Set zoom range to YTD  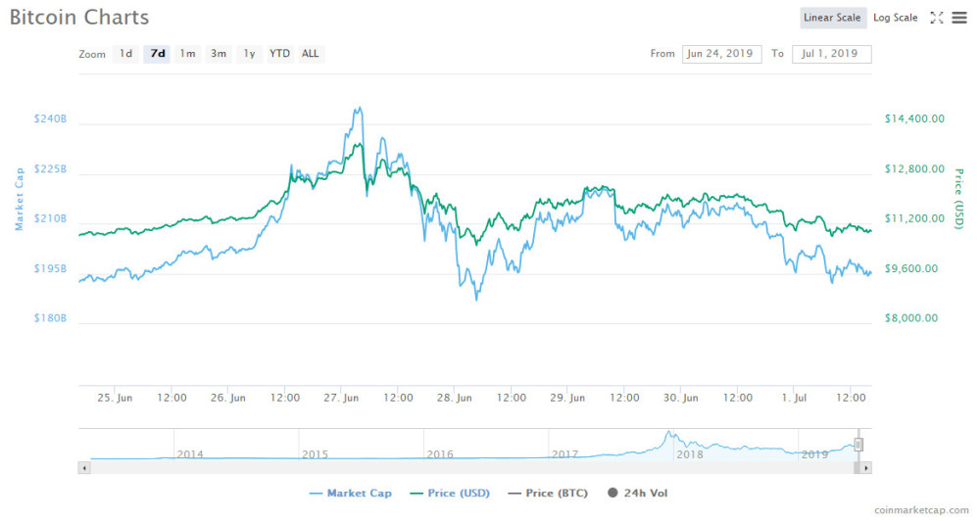(279, 54)
